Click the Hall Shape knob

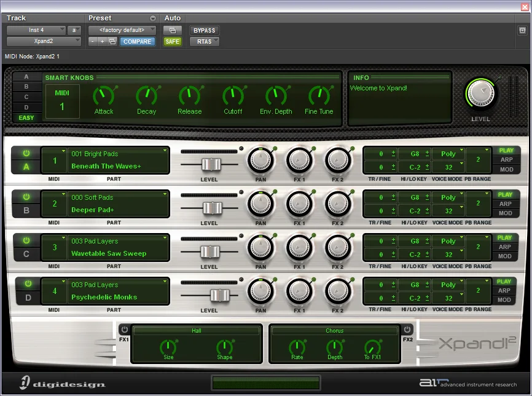click(x=225, y=347)
